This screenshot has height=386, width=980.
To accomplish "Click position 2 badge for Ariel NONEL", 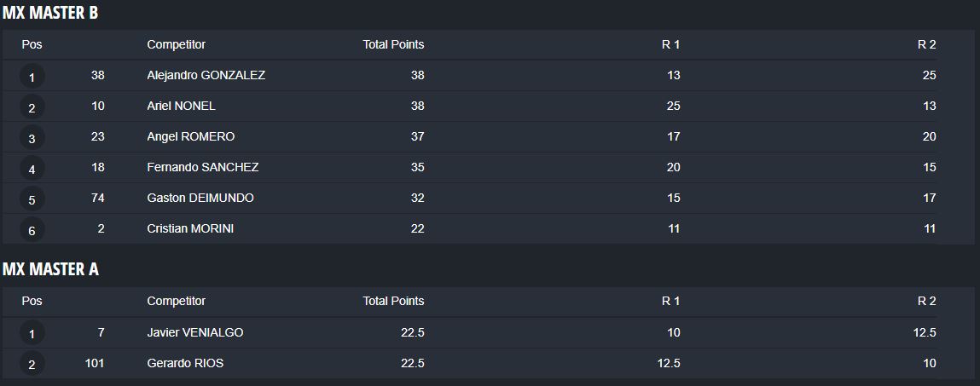I will tap(32, 108).
